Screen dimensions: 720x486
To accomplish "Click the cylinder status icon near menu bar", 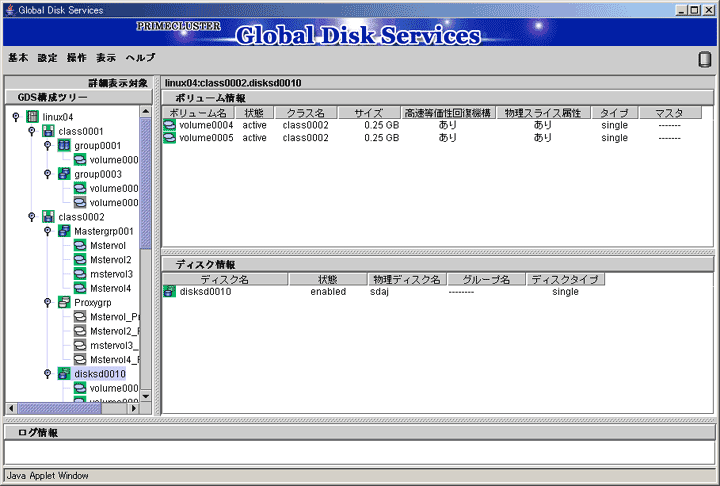I will [704, 59].
